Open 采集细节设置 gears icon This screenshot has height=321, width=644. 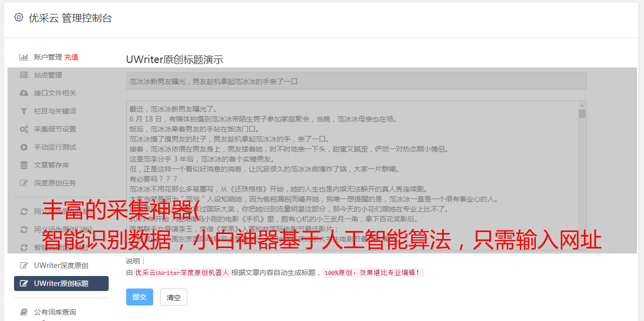pos(24,129)
